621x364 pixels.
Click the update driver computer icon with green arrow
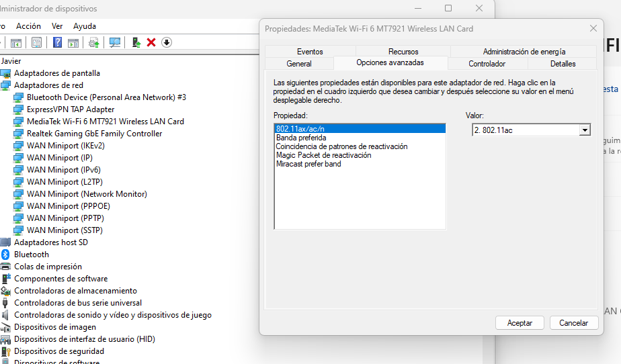pos(136,42)
